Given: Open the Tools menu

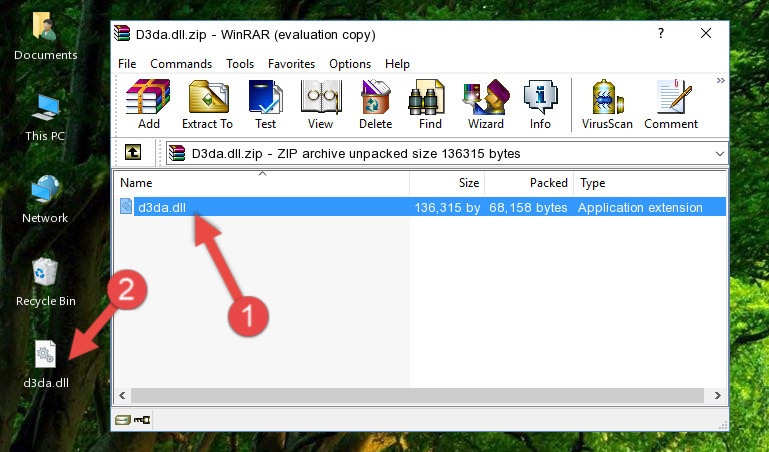Looking at the screenshot, I should (240, 64).
